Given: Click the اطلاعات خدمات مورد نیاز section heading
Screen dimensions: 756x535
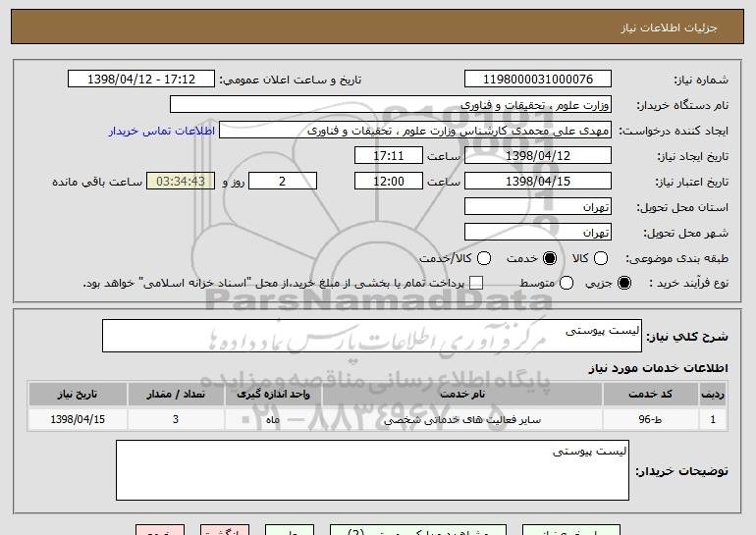Looking at the screenshot, I should 658,368.
